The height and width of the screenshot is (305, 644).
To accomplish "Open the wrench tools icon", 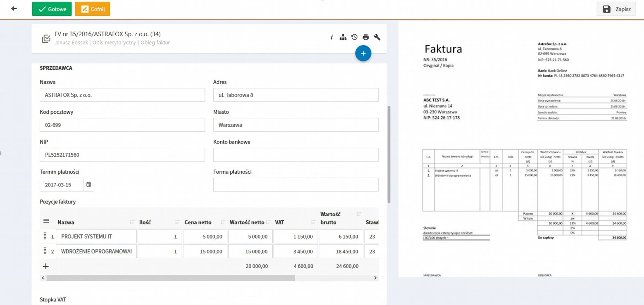I will (377, 37).
